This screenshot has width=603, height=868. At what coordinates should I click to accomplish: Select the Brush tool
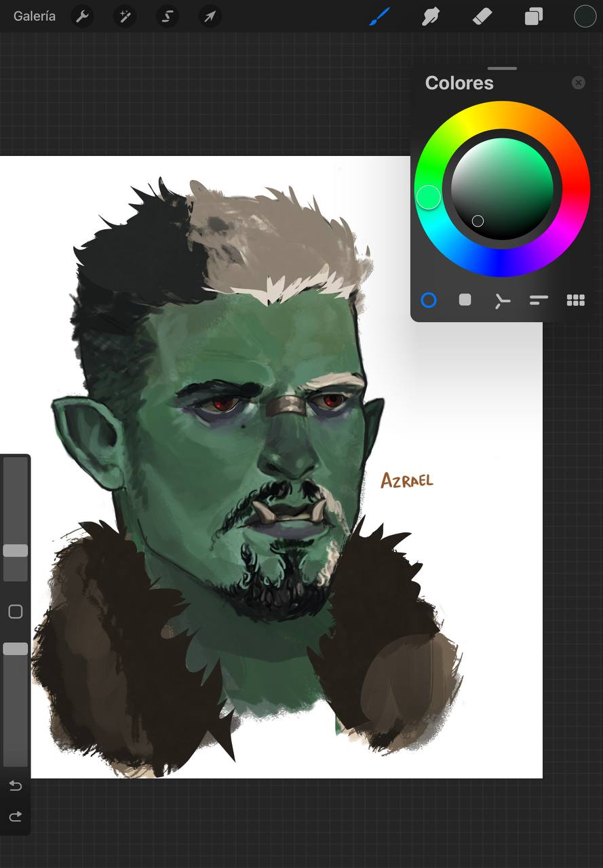click(x=380, y=16)
